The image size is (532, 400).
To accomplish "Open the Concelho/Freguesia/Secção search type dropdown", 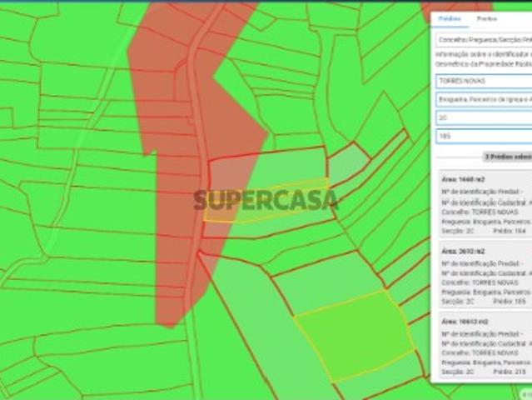I will click(484, 40).
